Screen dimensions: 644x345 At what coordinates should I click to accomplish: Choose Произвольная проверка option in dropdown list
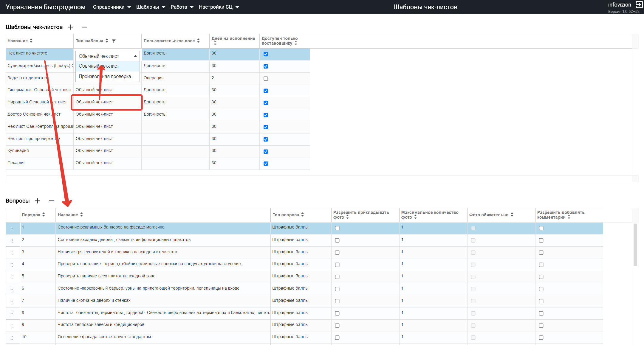[x=108, y=77]
